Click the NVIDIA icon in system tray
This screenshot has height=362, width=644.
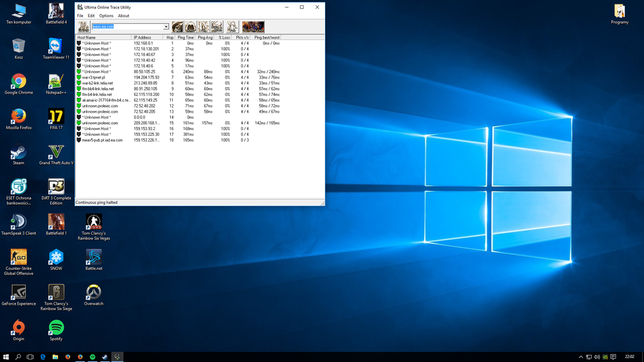605,357
